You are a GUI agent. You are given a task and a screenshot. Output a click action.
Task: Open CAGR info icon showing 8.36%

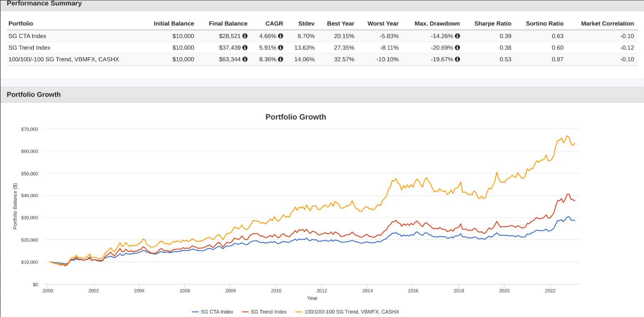point(280,60)
